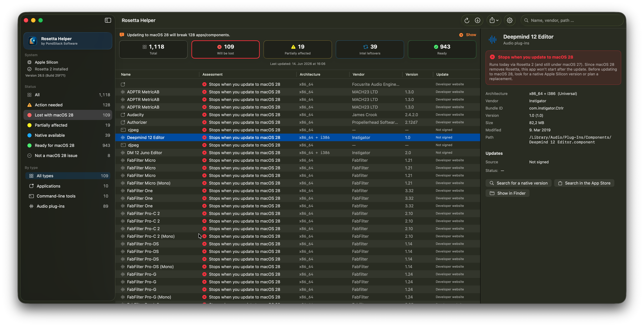The height and width of the screenshot is (327, 644).
Task: Click Search for a native version button
Action: 518,183
